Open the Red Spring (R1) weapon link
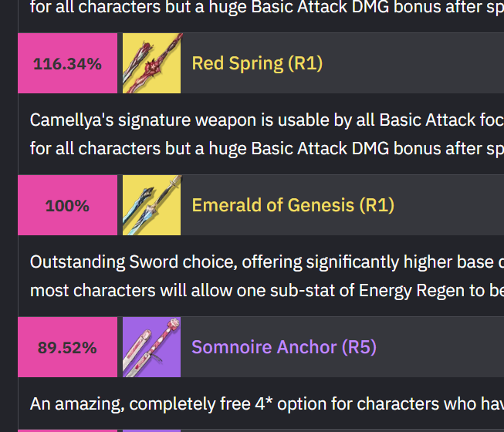Image resolution: width=504 pixels, height=432 pixels. click(257, 63)
